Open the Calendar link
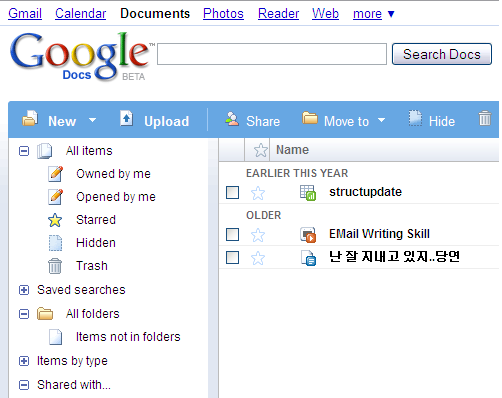The height and width of the screenshot is (398, 502). [x=81, y=14]
